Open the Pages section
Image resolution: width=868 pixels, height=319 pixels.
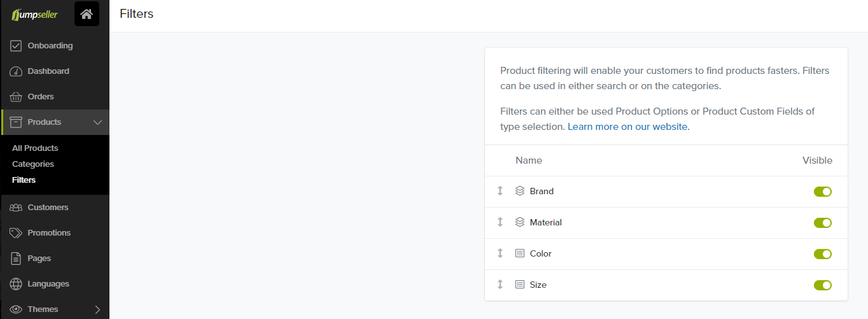pyautogui.click(x=55, y=259)
